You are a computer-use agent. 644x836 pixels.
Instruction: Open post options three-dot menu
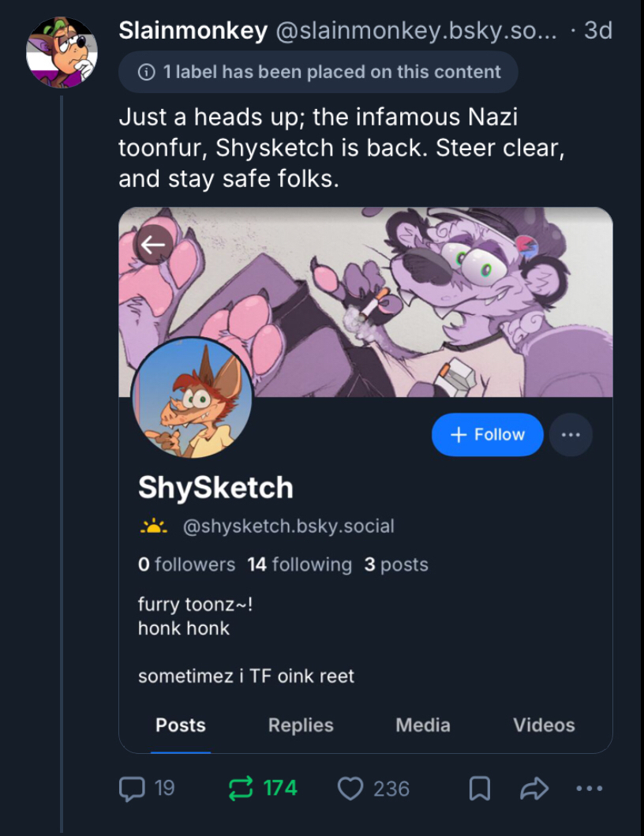(590, 788)
